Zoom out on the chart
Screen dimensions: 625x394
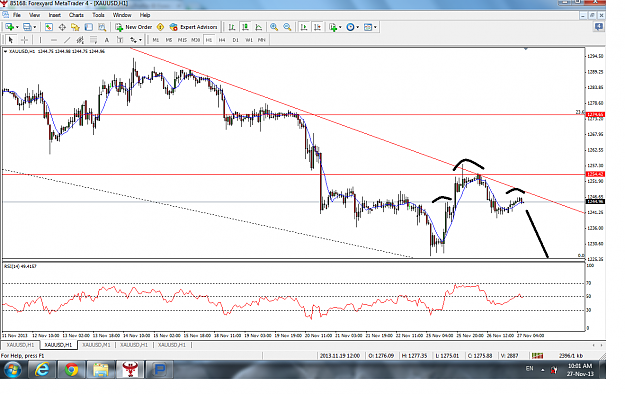coord(287,27)
